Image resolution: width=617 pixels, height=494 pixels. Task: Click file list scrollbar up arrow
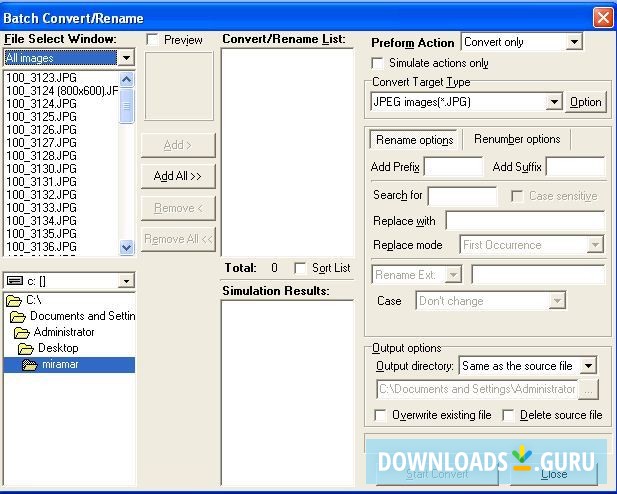(x=126, y=80)
